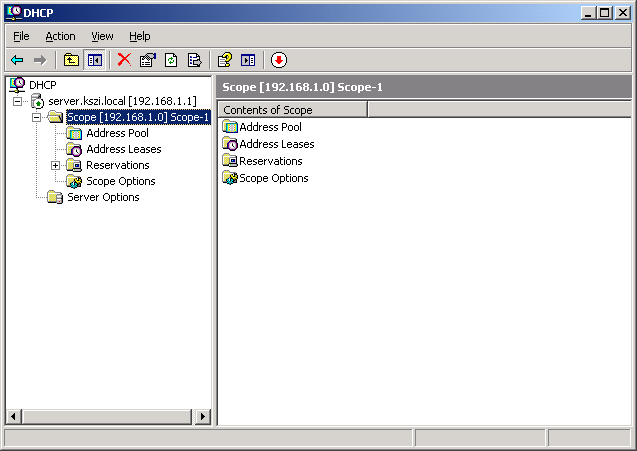
Task: Select Address Pool text in the contents list
Action: pyautogui.click(x=271, y=127)
